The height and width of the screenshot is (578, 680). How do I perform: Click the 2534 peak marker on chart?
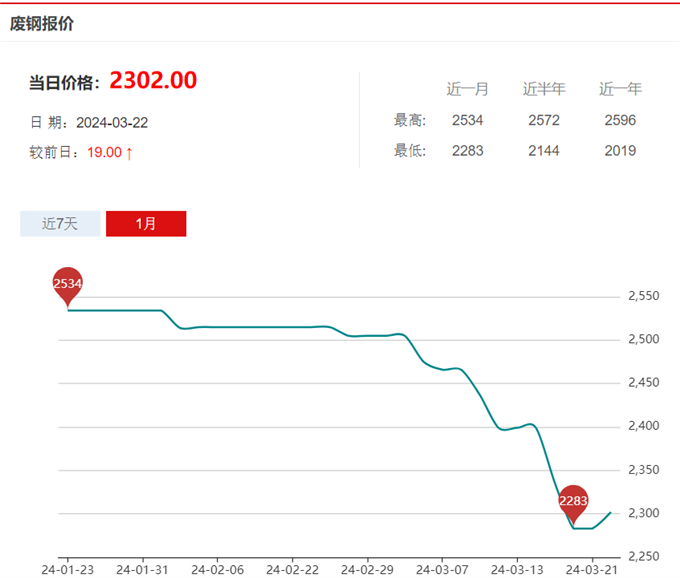68,287
